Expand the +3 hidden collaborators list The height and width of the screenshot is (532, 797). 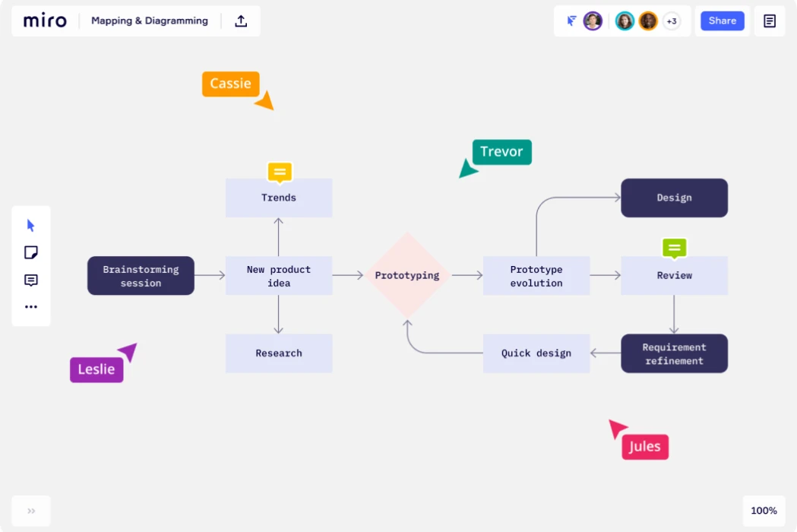672,21
